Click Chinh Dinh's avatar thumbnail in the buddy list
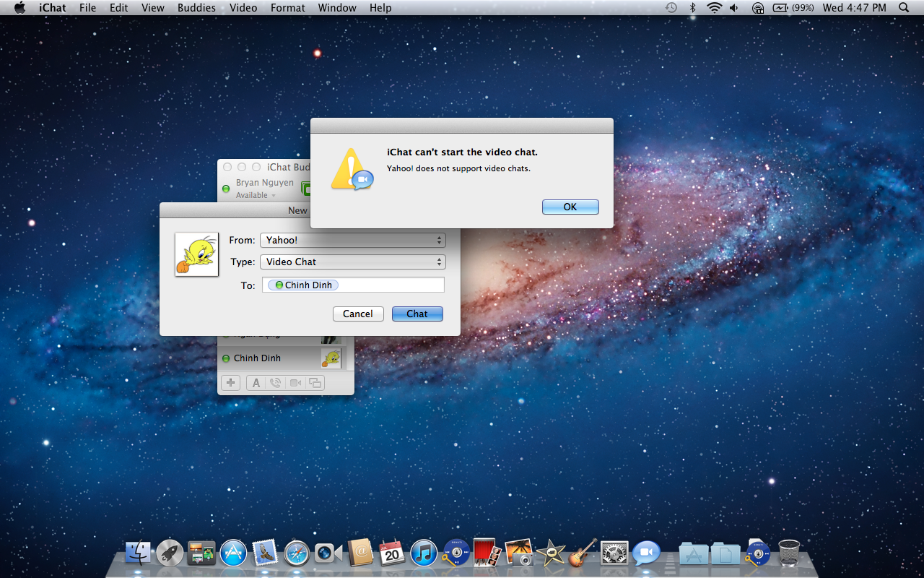The height and width of the screenshot is (578, 924). click(x=331, y=358)
